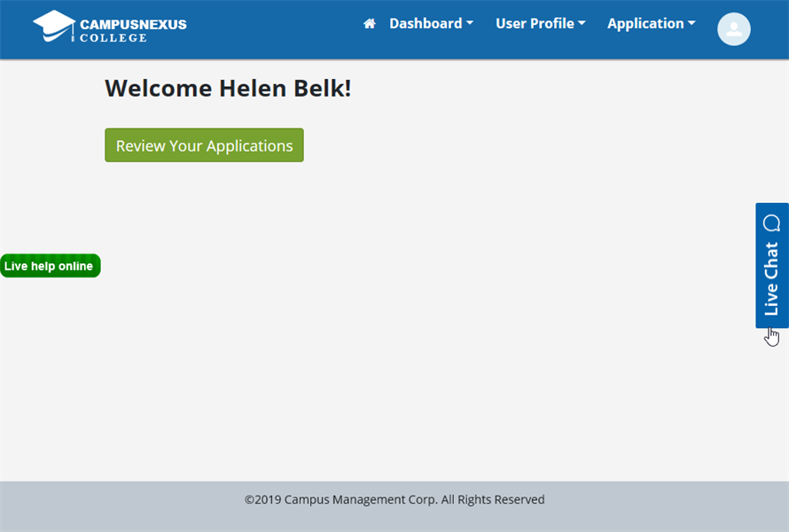Click the Welcome Helen Belk heading
Image resolution: width=789 pixels, height=532 pixels.
(228, 88)
